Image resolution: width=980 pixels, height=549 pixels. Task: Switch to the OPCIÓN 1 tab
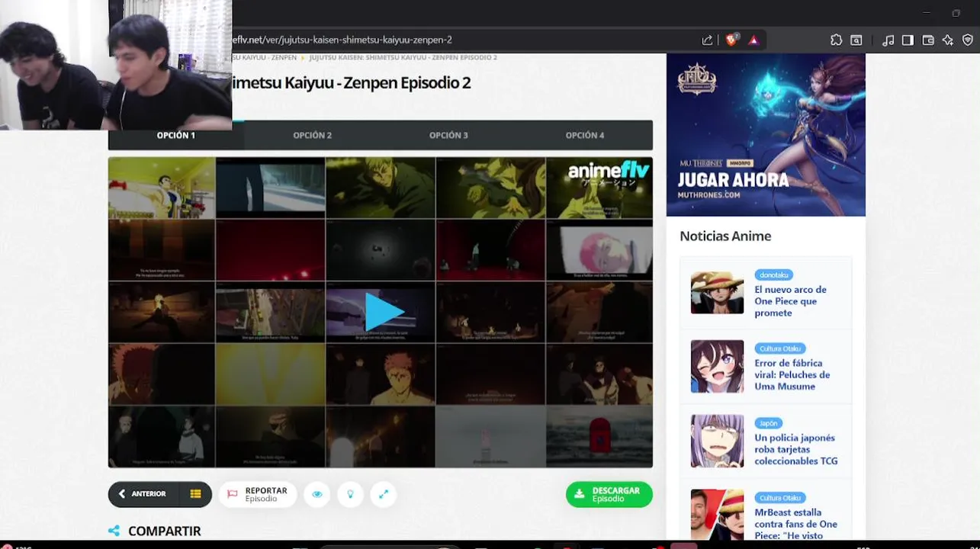[176, 135]
